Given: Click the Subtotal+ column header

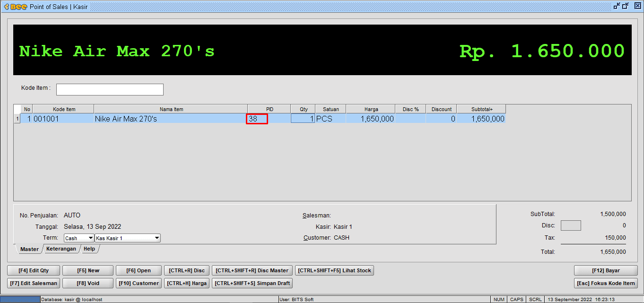Looking at the screenshot, I should 481,109.
